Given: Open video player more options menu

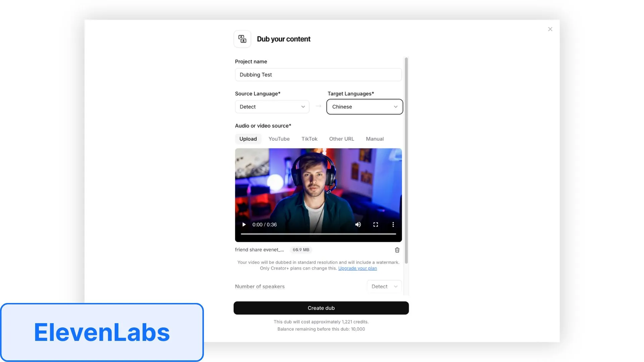Looking at the screenshot, I should (393, 225).
